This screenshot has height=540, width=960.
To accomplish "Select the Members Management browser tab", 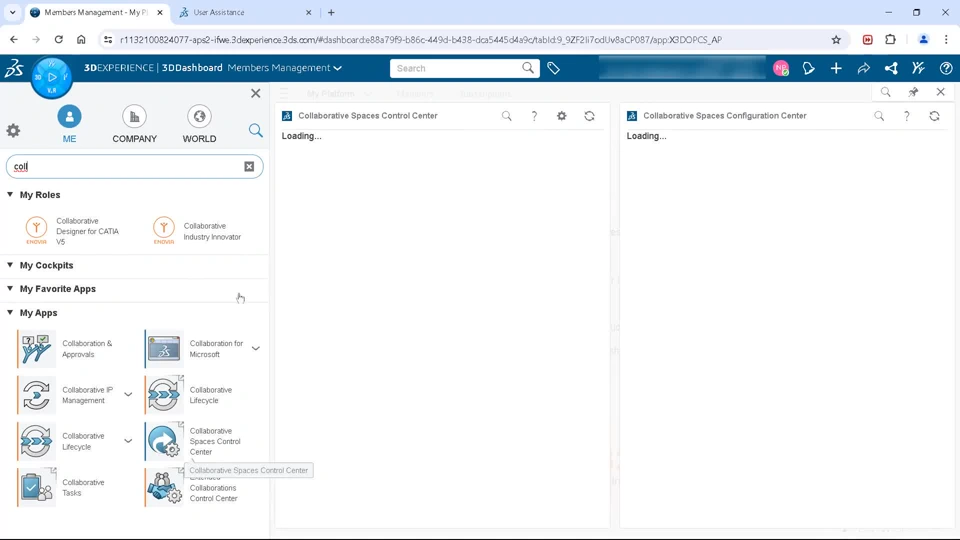I will [x=97, y=12].
